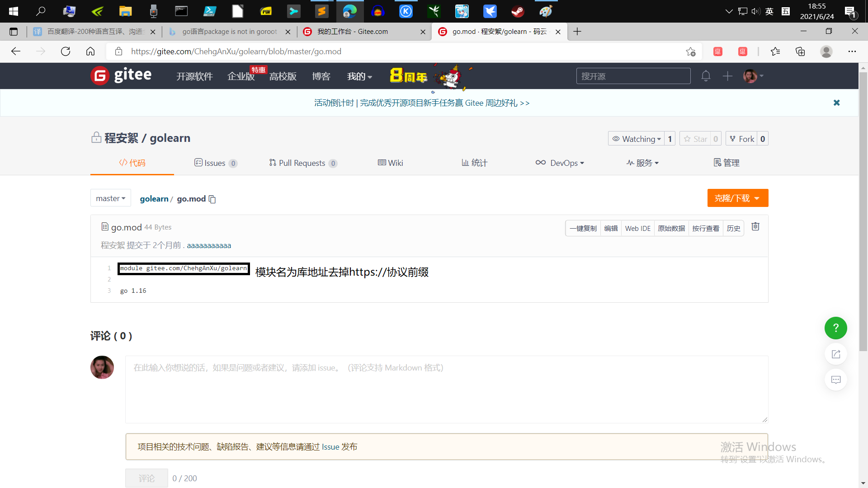868x488 pixels.
Task: Open the master branch dropdown
Action: tap(111, 198)
